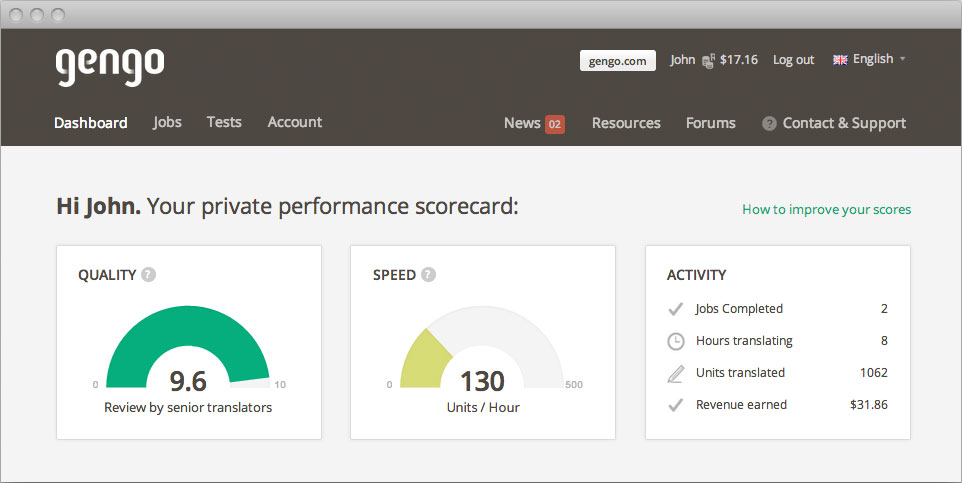Select the Dashboard navigation item
Image resolution: width=962 pixels, height=483 pixels.
91,123
